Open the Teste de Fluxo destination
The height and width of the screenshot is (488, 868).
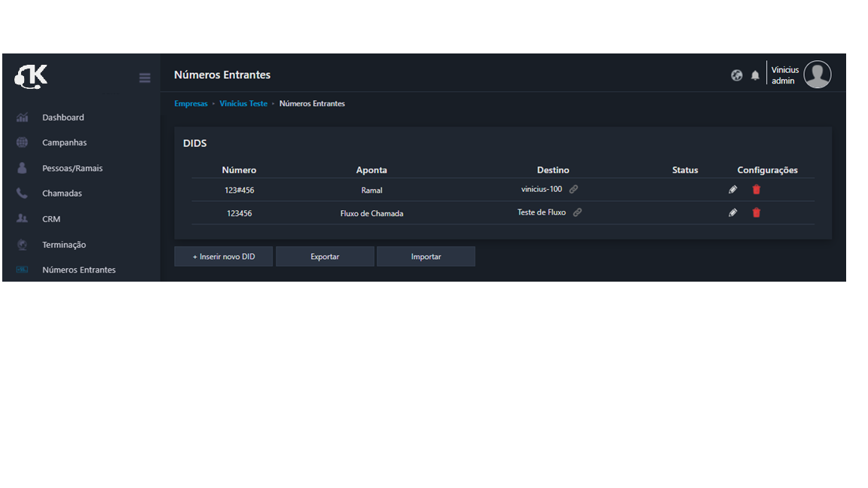[542, 212]
